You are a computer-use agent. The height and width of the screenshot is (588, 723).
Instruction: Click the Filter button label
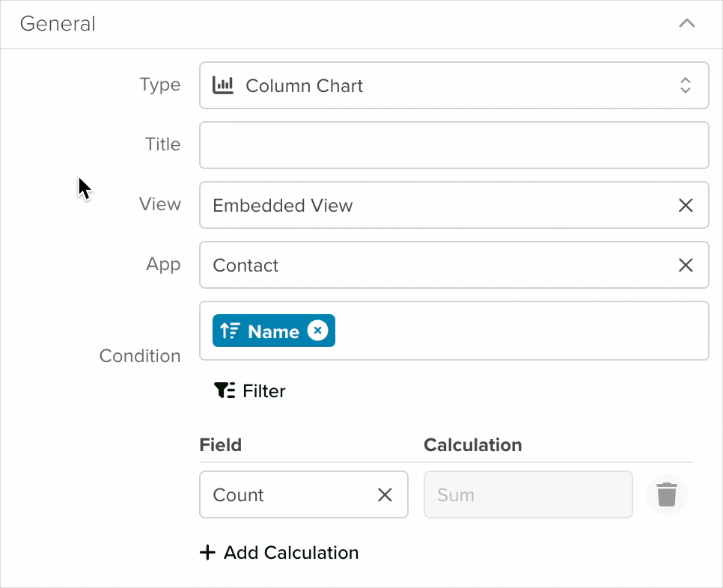263,391
